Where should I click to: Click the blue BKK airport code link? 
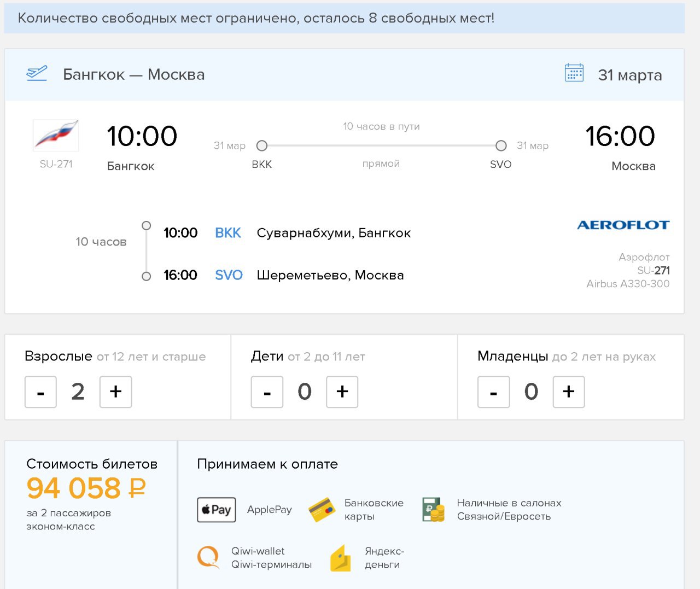(x=228, y=233)
